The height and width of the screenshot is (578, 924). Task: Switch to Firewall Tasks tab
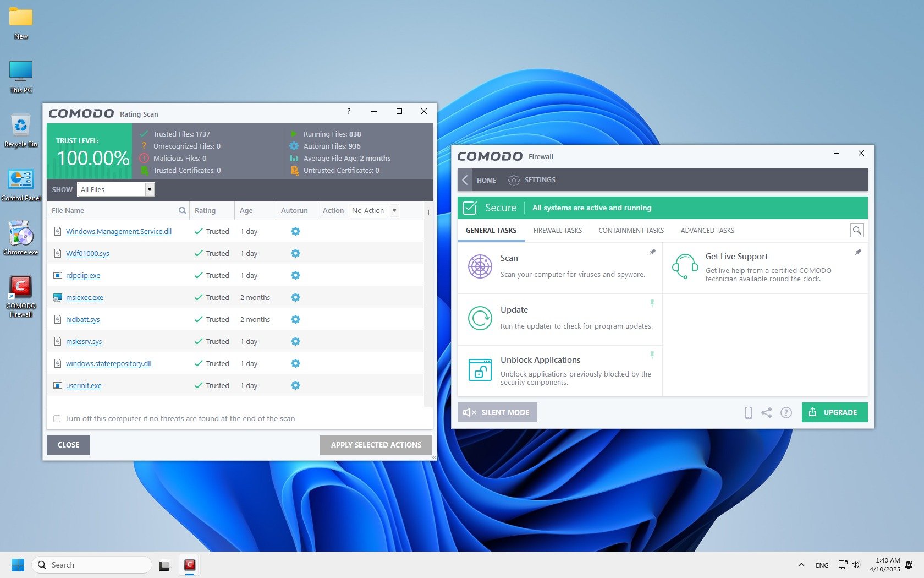point(557,231)
